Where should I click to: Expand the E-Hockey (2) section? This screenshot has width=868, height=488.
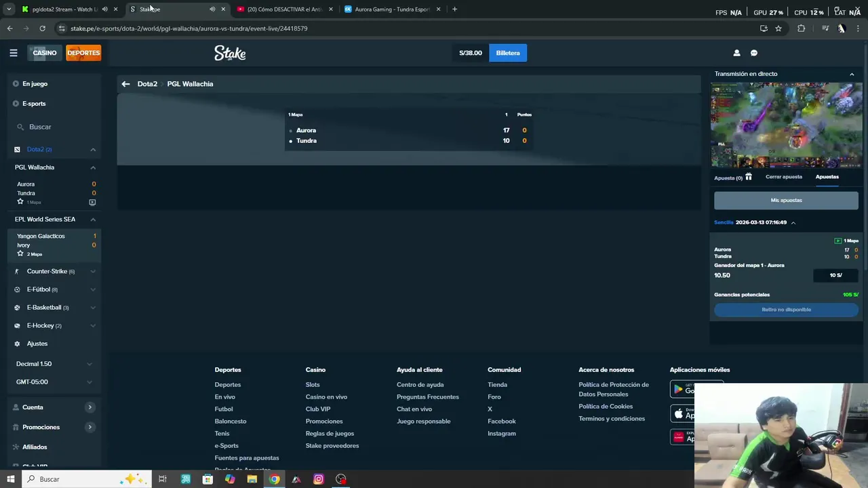click(93, 326)
